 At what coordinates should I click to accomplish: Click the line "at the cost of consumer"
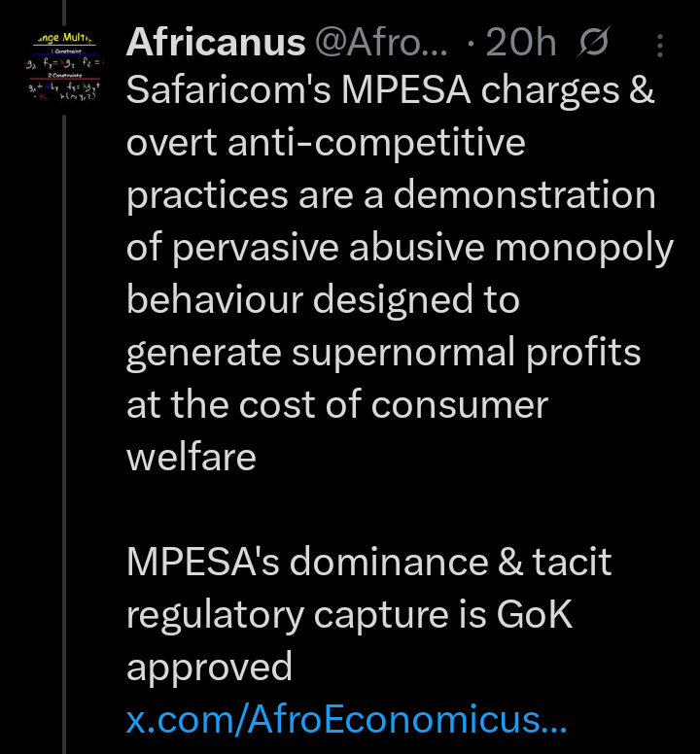[x=337, y=404]
